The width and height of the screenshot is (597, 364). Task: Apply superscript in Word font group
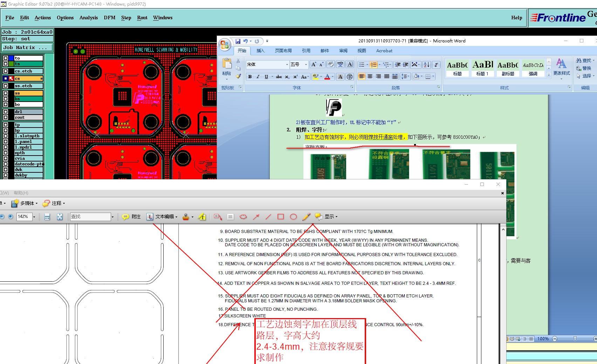tap(295, 77)
